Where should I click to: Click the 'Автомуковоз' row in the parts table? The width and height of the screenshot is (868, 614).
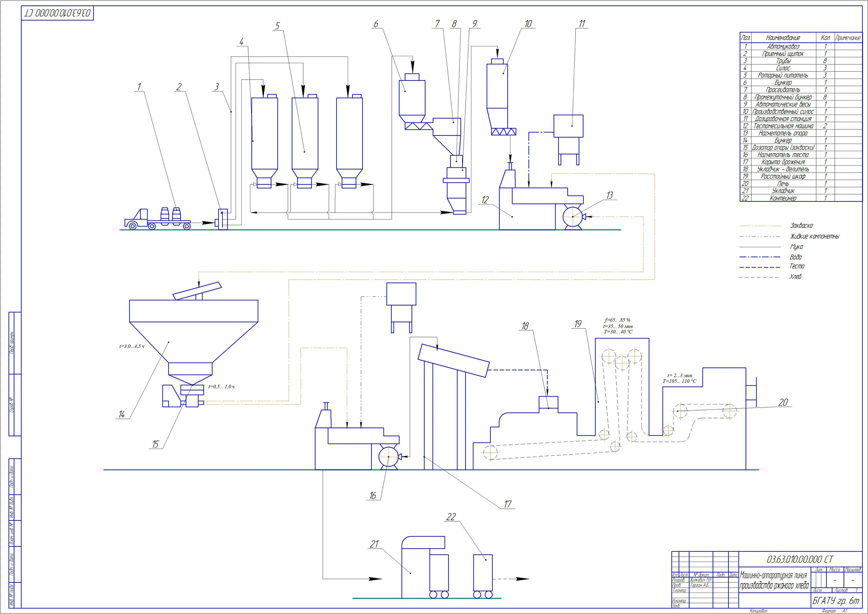783,46
